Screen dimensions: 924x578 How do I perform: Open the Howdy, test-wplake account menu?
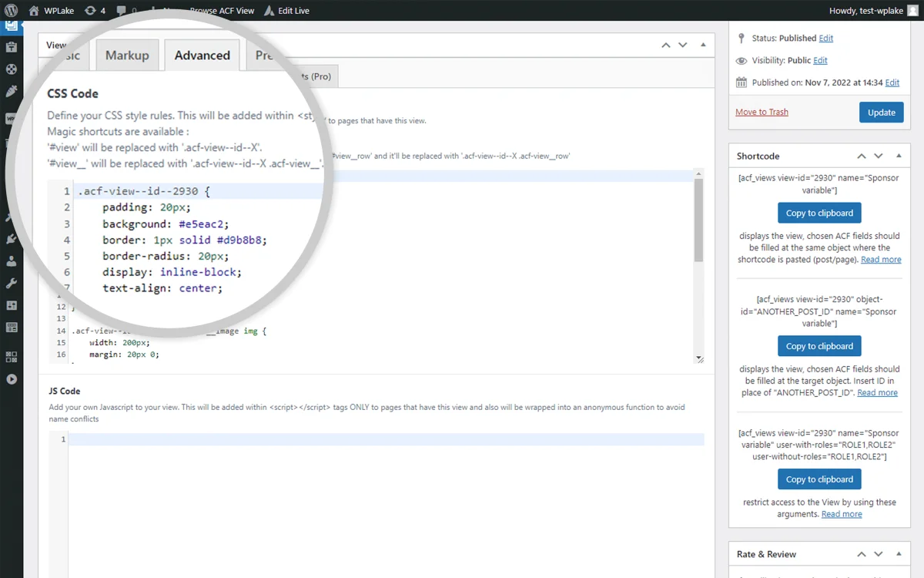pos(873,11)
